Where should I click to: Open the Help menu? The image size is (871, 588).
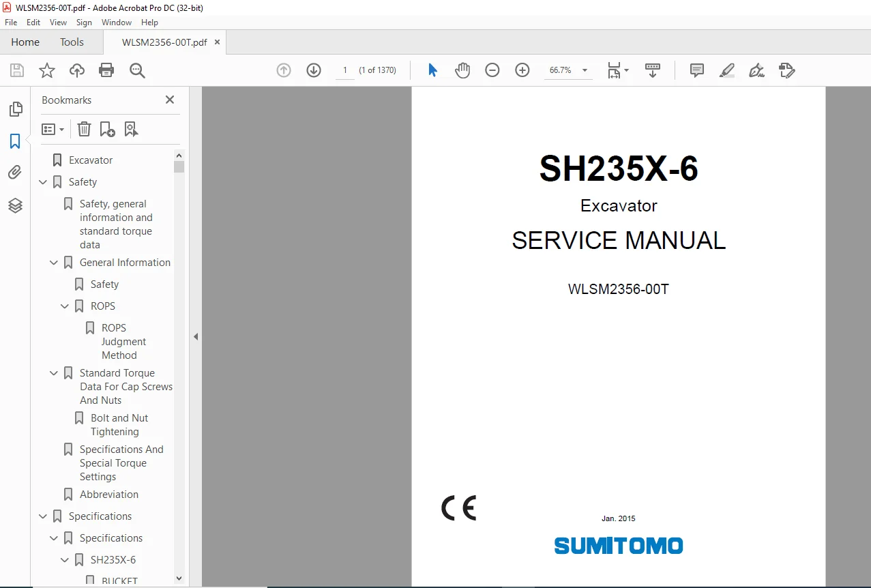[149, 23]
